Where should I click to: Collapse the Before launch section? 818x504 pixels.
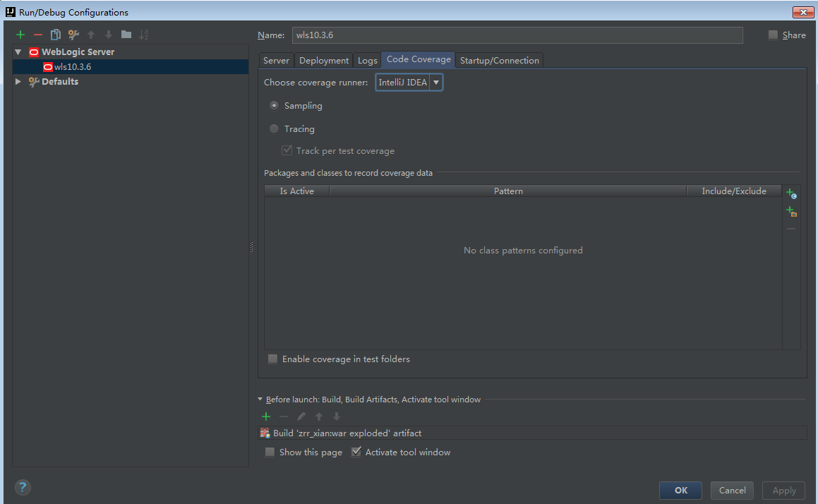[260, 399]
